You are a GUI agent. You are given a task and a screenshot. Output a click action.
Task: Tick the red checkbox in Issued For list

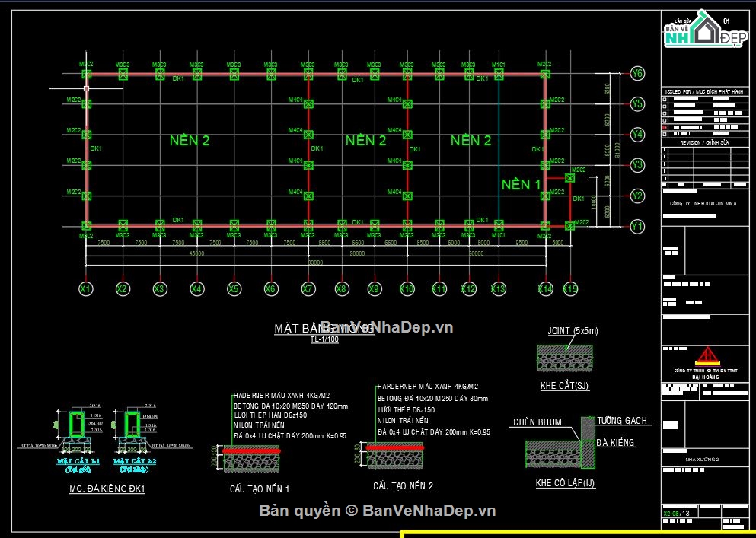[x=666, y=127]
